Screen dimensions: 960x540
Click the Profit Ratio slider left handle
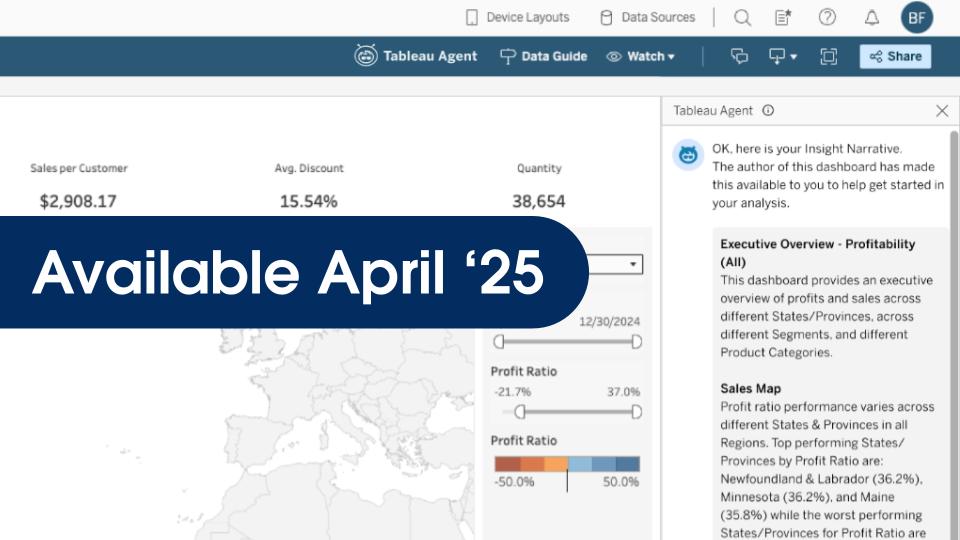point(519,412)
